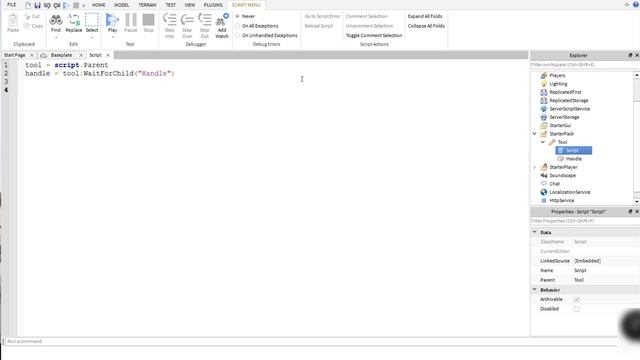640x360 pixels.
Task: Click the Pause test icon
Action: pyautogui.click(x=131, y=20)
